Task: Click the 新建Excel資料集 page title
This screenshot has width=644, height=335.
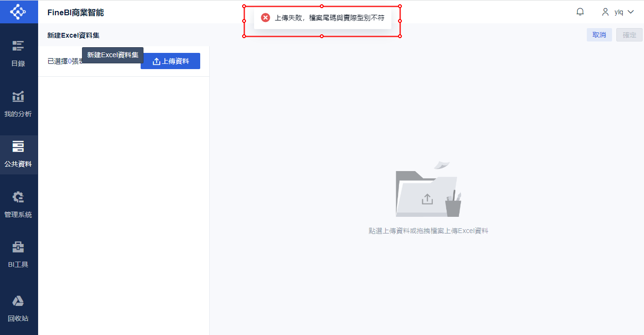Action: 73,35
